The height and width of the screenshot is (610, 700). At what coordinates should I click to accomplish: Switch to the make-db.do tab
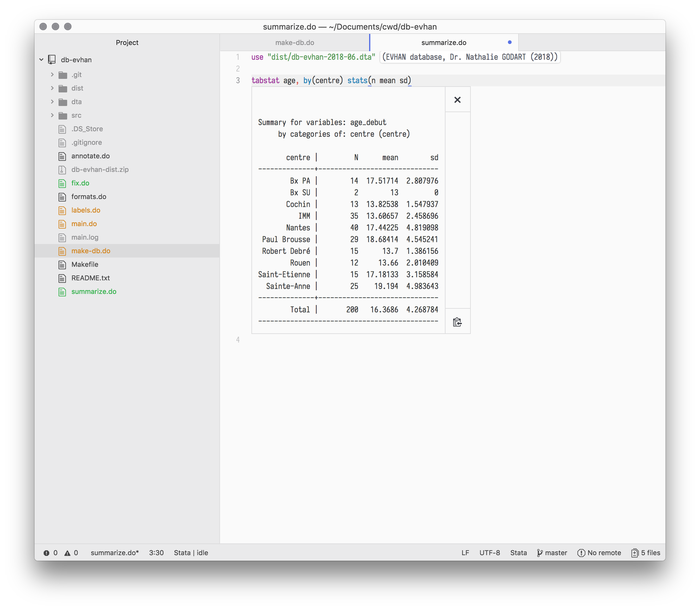295,43
